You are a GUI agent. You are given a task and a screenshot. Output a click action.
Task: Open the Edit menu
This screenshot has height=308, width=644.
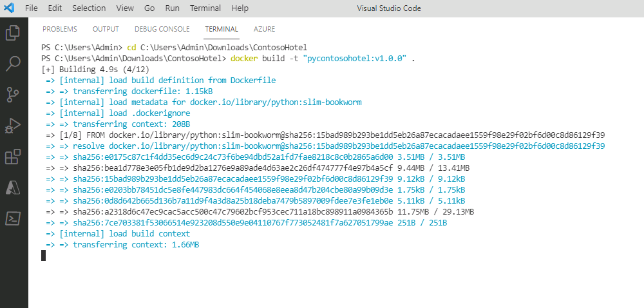(x=55, y=8)
